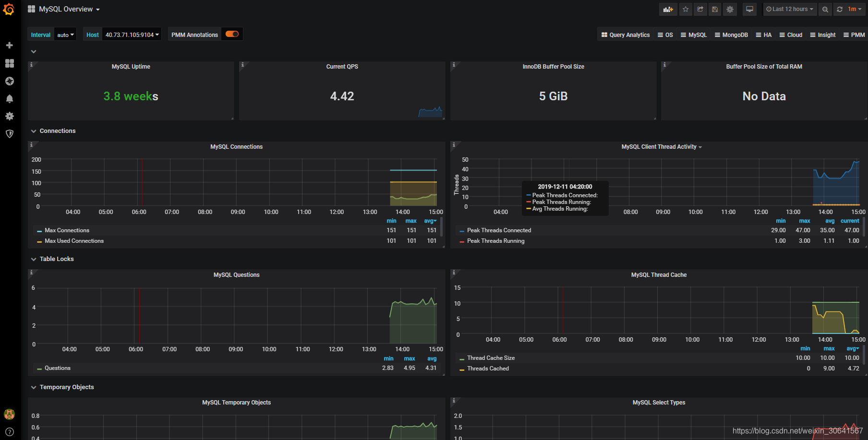Click info icon on MySQL Connections panel

(x=31, y=144)
